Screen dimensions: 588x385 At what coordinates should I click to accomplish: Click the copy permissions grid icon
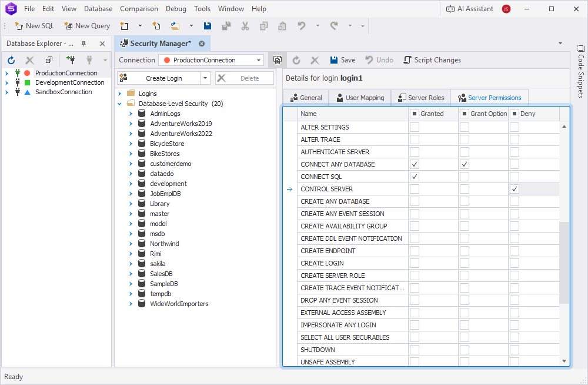[277, 59]
